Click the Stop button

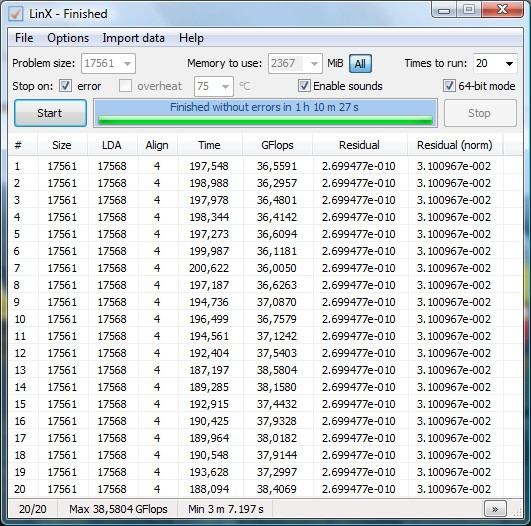pos(480,113)
